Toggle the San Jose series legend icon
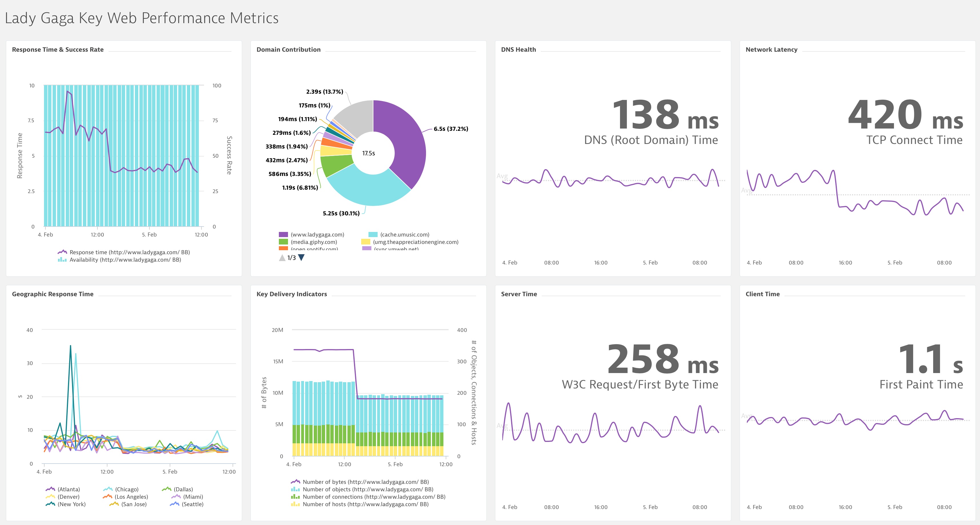This screenshot has height=525, width=980. [114, 504]
